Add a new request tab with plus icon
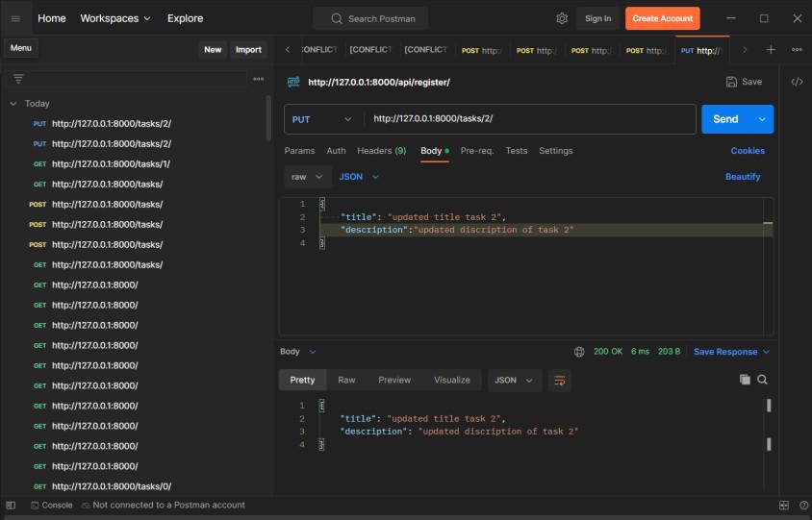 (771, 50)
